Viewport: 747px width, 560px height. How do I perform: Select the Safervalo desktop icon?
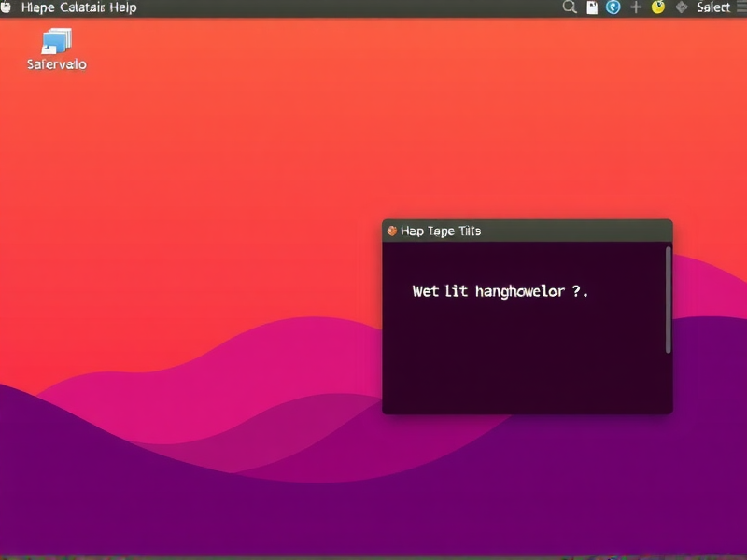coord(57,41)
